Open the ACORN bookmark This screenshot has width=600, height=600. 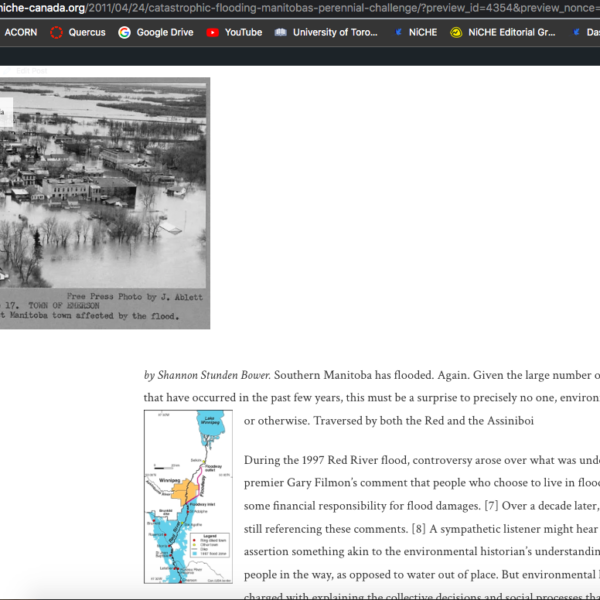(20, 32)
